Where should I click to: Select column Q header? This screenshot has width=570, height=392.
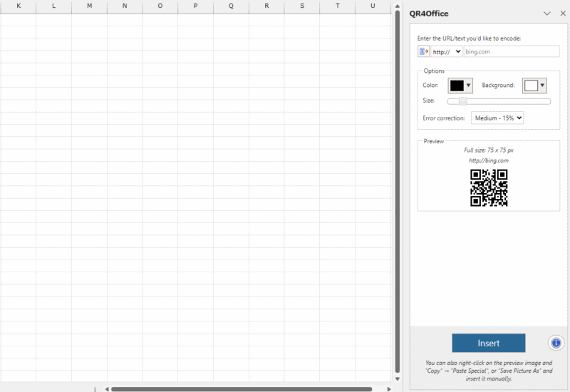[x=231, y=6]
